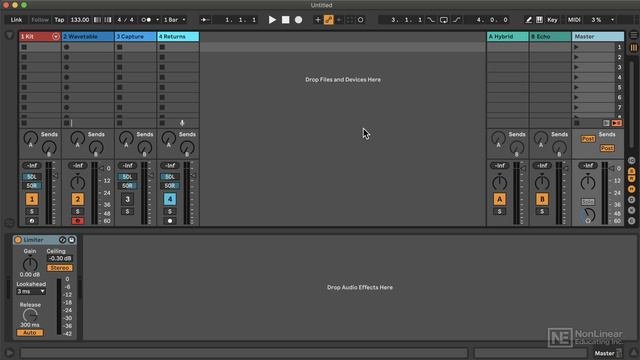Toggle the metronome icon
640x360 pixels.
[146, 20]
